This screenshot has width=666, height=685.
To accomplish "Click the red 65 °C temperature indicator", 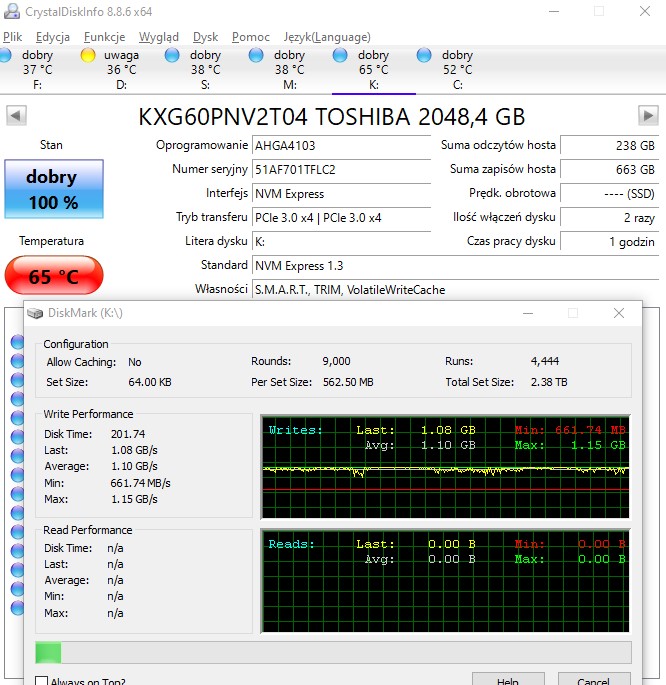I will coord(53,276).
